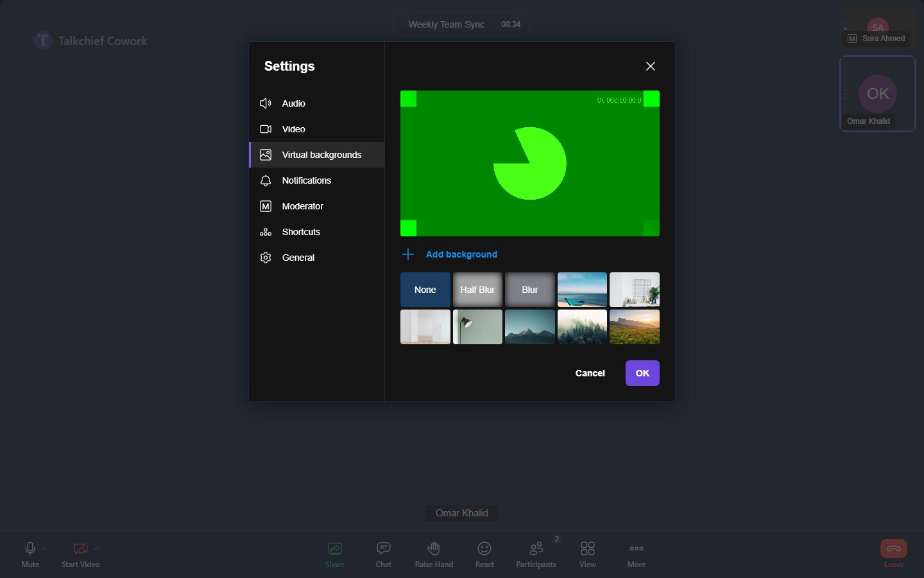This screenshot has height=578, width=924.
Task: Choose the Blur background option
Action: (530, 290)
